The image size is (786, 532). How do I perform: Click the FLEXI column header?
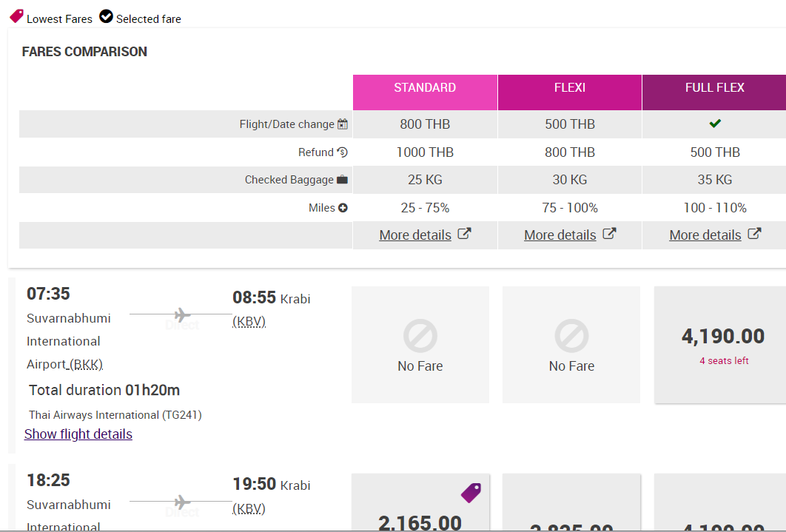pyautogui.click(x=569, y=88)
